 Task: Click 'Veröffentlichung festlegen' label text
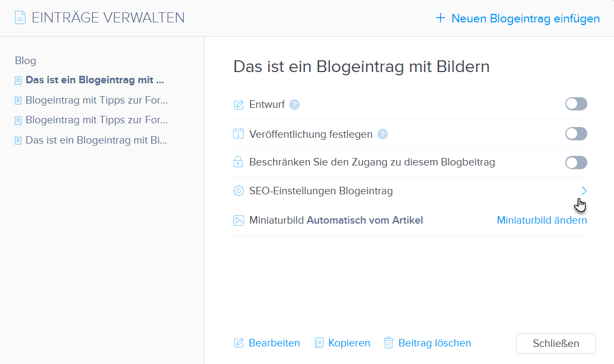coord(310,134)
